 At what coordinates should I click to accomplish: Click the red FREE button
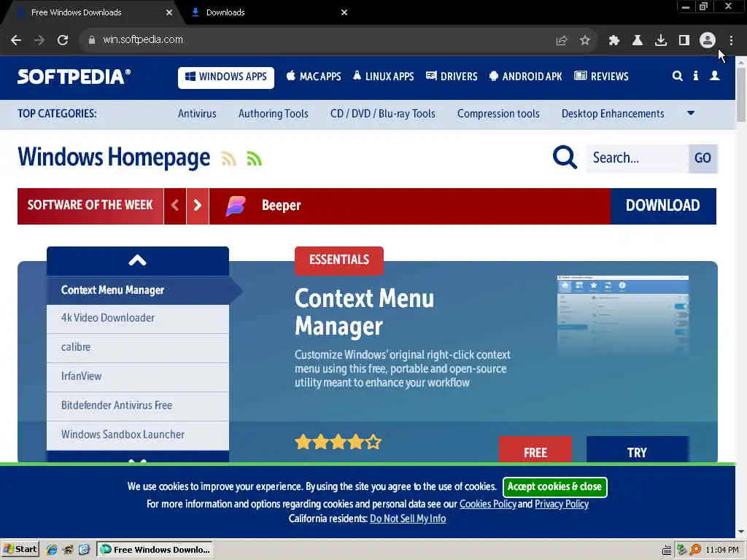(x=535, y=450)
